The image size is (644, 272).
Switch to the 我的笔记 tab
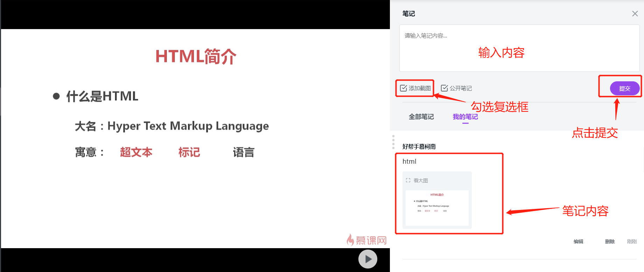click(x=465, y=117)
